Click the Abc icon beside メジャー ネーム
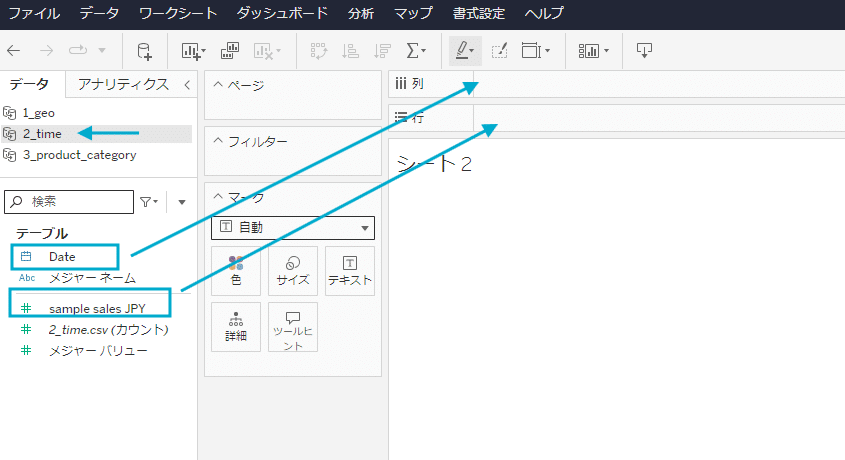845x460 pixels. pos(27,278)
